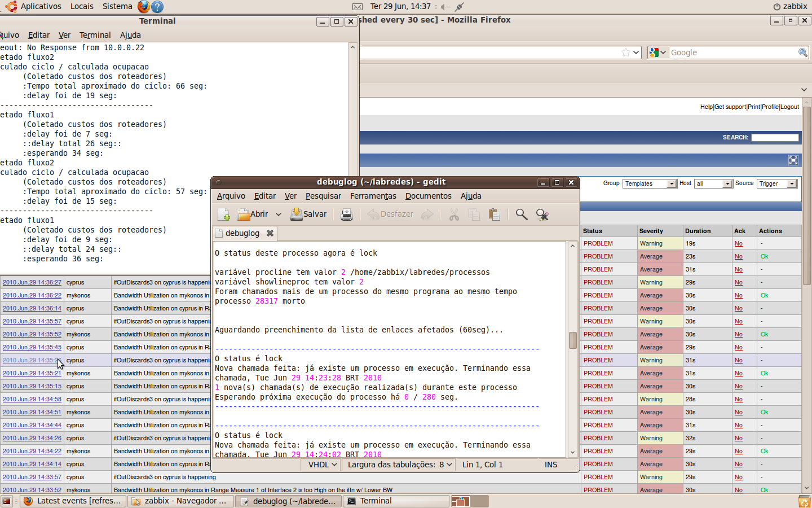Open the Arquivo menu in gedit
Screen dimensions: 812x508
231,196
